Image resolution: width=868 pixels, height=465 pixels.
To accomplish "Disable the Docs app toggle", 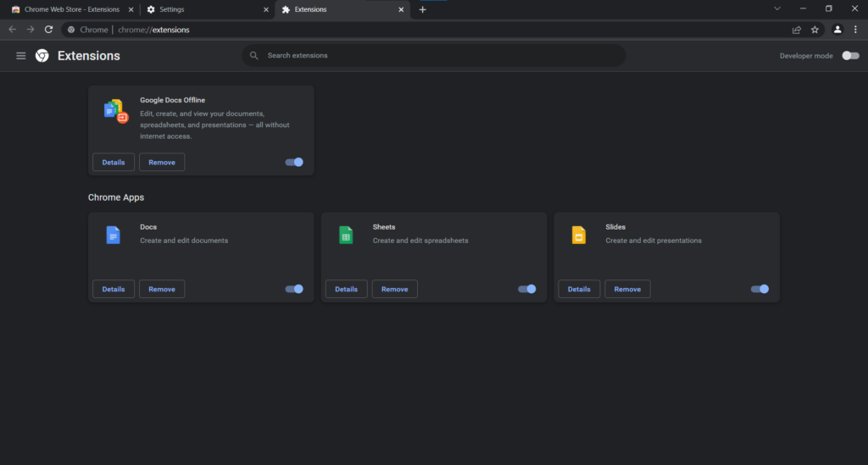I will click(294, 289).
